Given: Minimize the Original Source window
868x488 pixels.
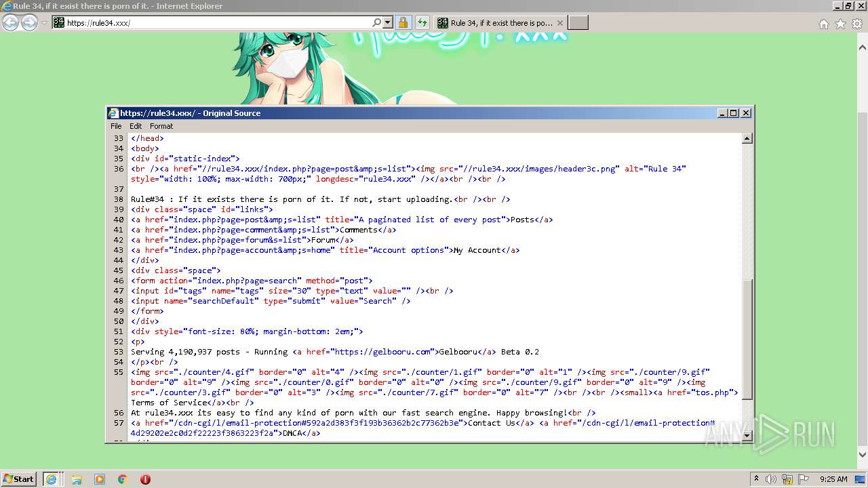Looking at the screenshot, I should [722, 113].
